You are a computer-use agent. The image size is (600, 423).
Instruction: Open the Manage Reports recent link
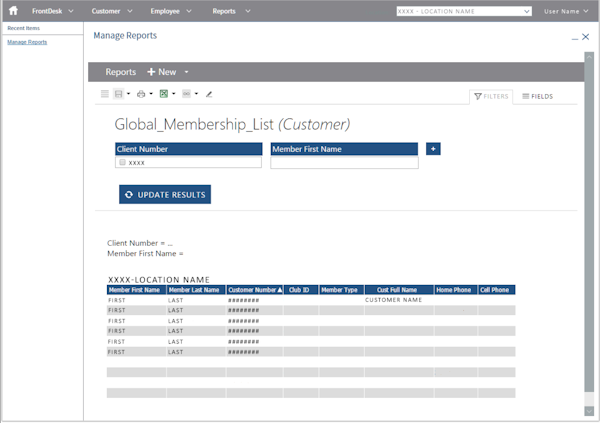coord(27,42)
